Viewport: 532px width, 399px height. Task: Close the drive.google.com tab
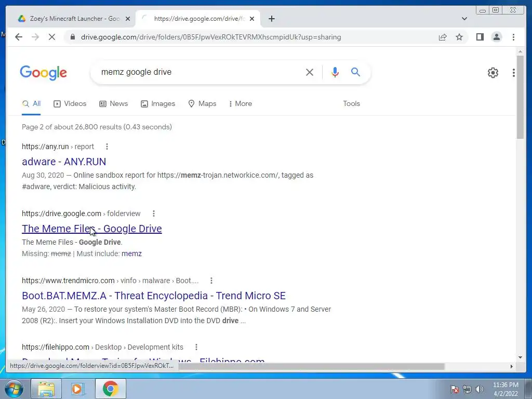click(252, 19)
